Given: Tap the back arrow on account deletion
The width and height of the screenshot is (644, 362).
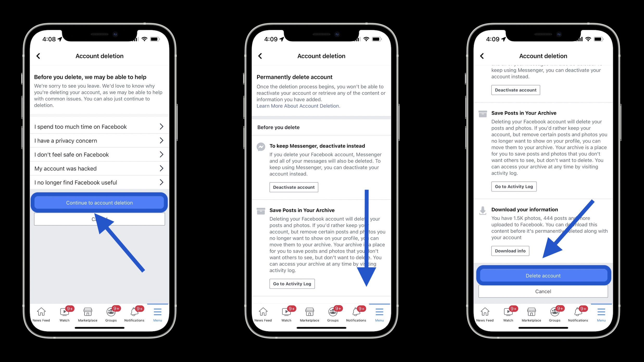Looking at the screenshot, I should 39,56.
